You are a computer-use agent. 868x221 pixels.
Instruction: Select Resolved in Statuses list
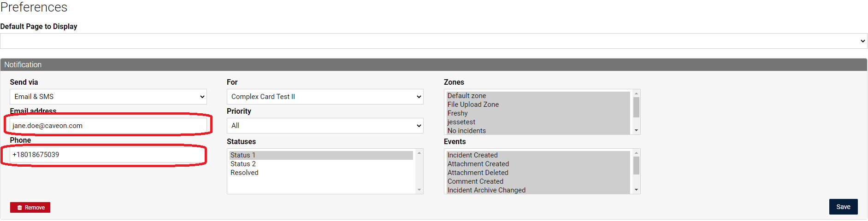321,173
